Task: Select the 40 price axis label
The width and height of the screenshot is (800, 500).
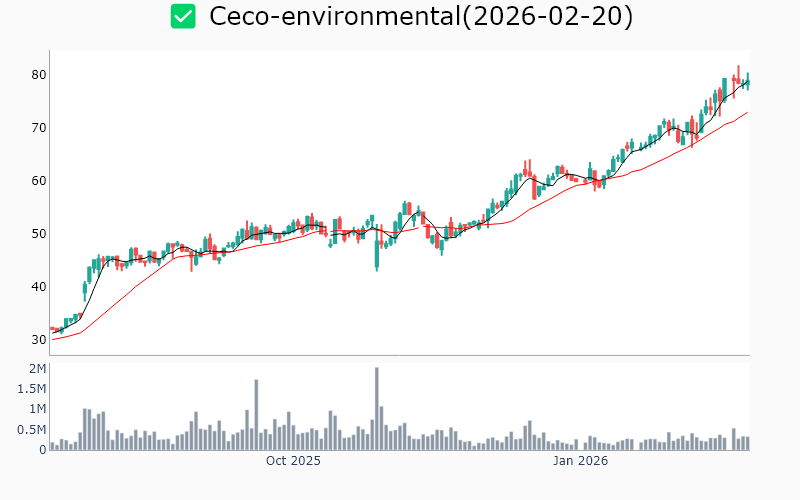Action: coord(39,287)
